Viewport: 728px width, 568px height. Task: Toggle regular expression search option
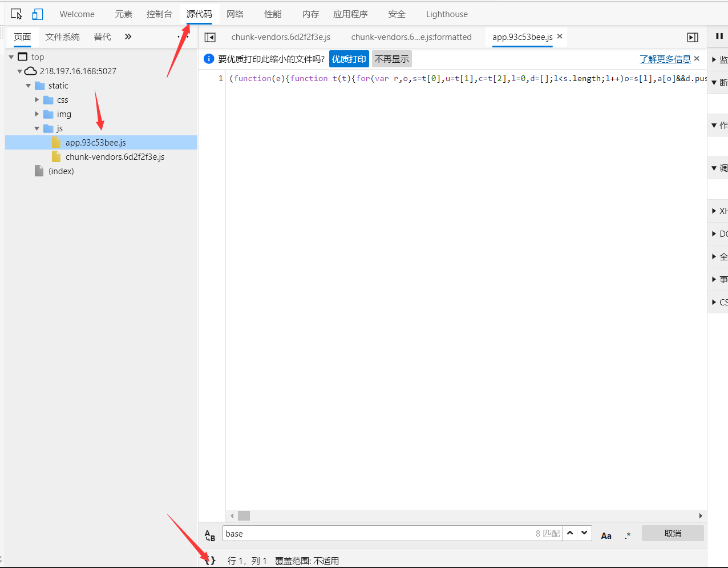click(x=628, y=535)
